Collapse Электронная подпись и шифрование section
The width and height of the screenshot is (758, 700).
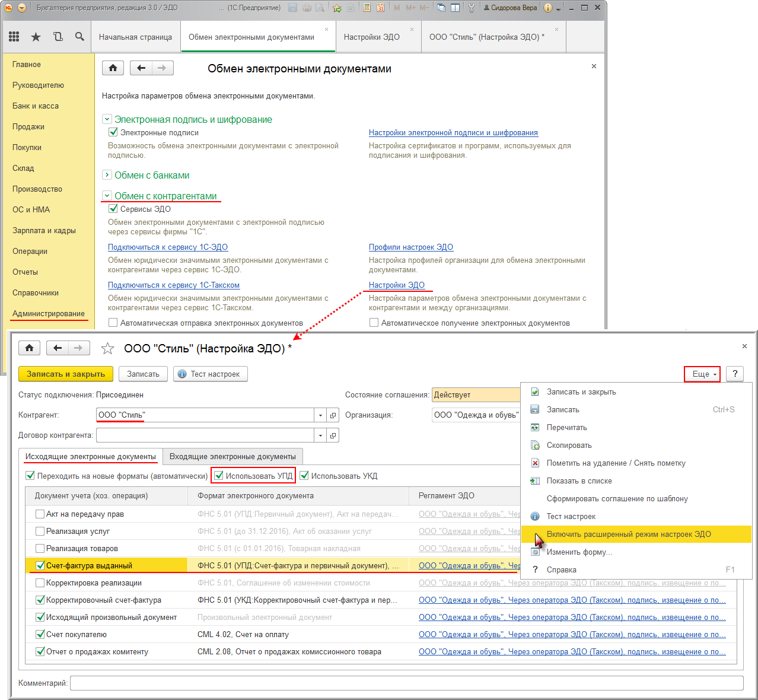107,119
